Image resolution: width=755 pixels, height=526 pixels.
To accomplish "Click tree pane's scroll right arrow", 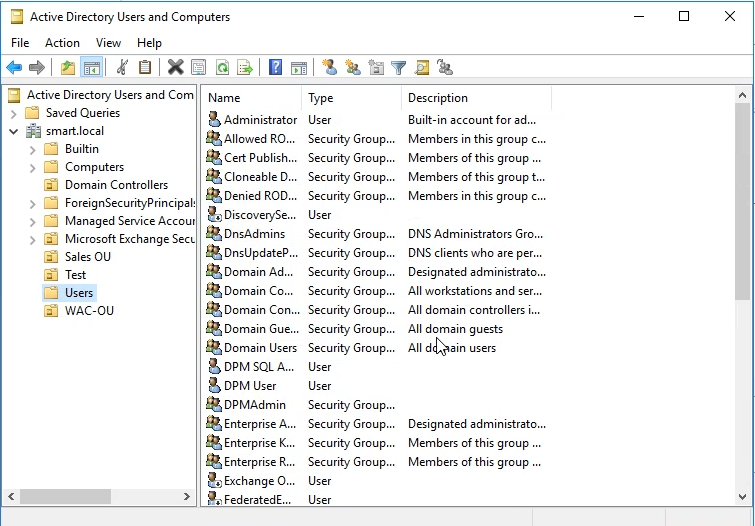I will click(187, 496).
